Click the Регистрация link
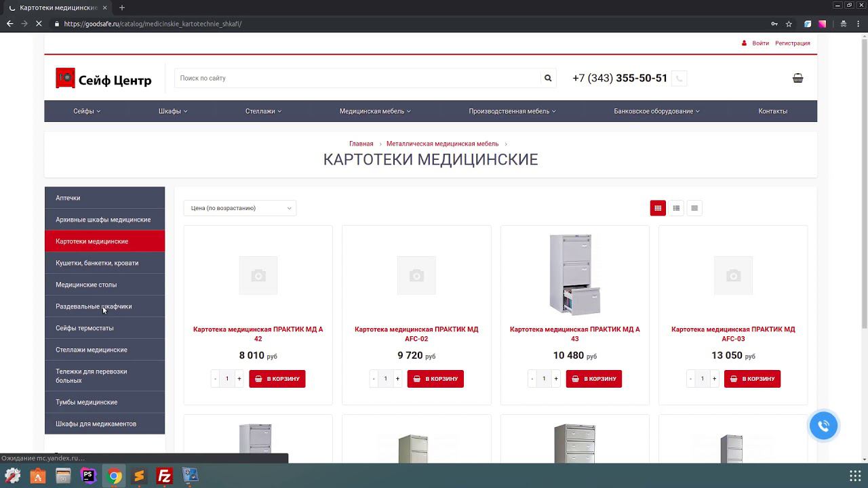The height and width of the screenshot is (488, 868). (793, 43)
